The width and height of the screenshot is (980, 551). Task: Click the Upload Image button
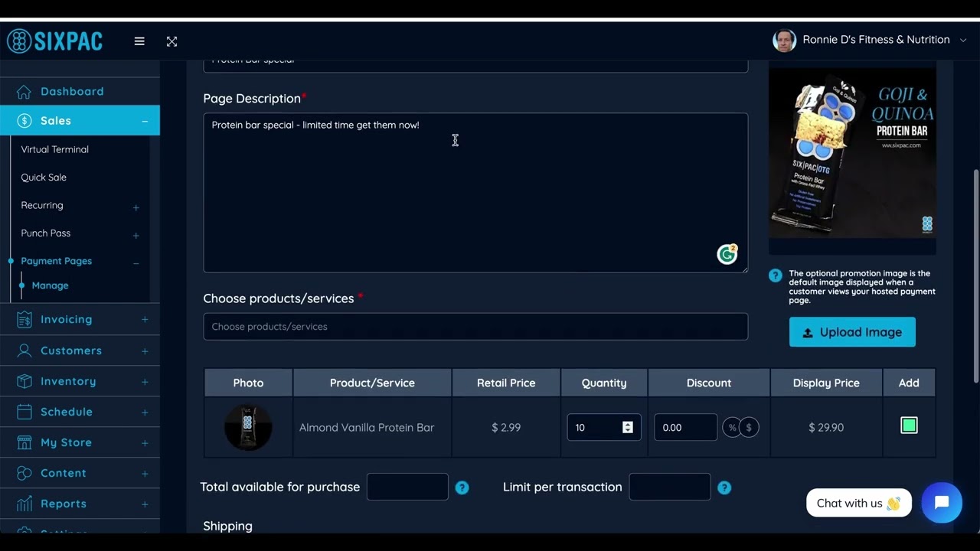tap(852, 332)
